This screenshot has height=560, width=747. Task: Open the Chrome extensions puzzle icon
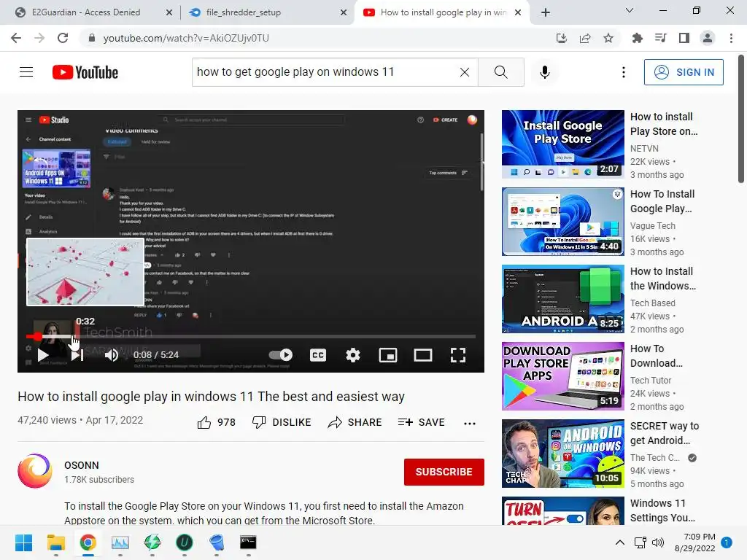pos(637,38)
